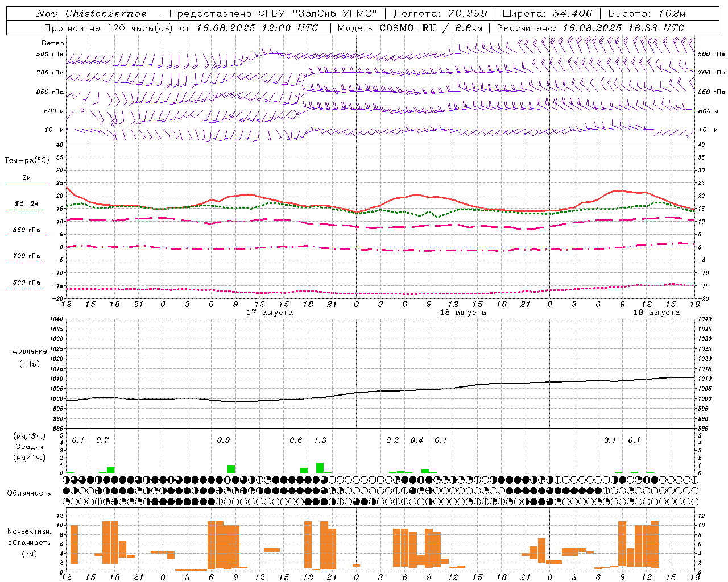Click the 'Осадки' precipitation label

click(30, 447)
